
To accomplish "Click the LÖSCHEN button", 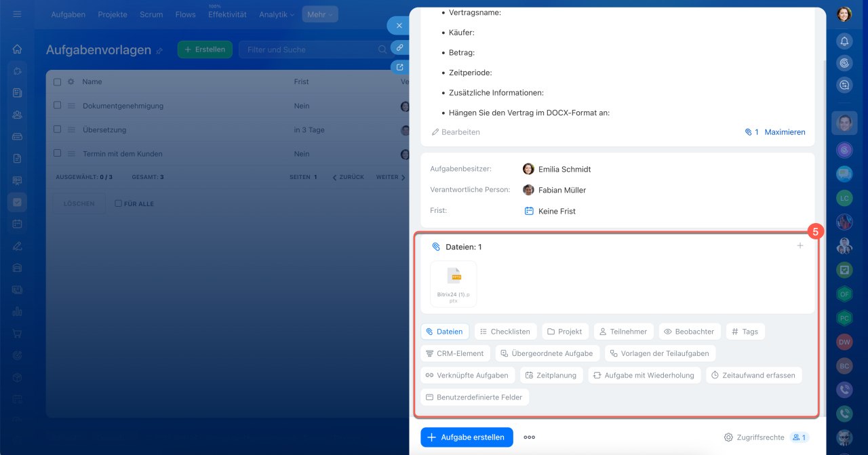I will 79,203.
